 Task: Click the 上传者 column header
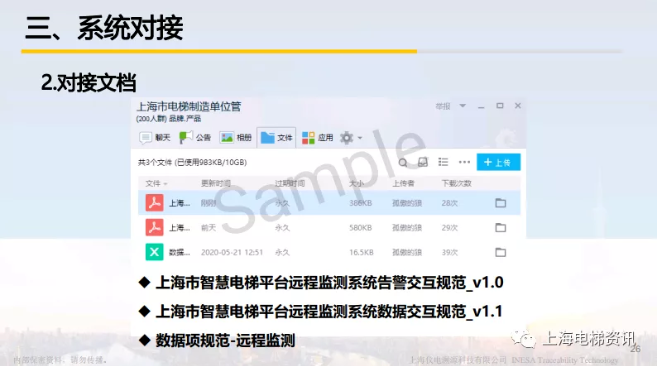tap(403, 183)
